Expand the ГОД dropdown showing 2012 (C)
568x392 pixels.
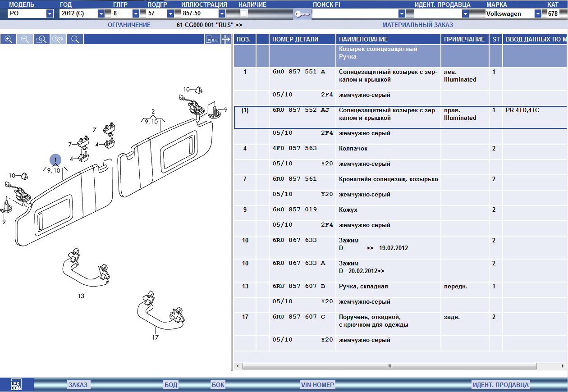[101, 14]
